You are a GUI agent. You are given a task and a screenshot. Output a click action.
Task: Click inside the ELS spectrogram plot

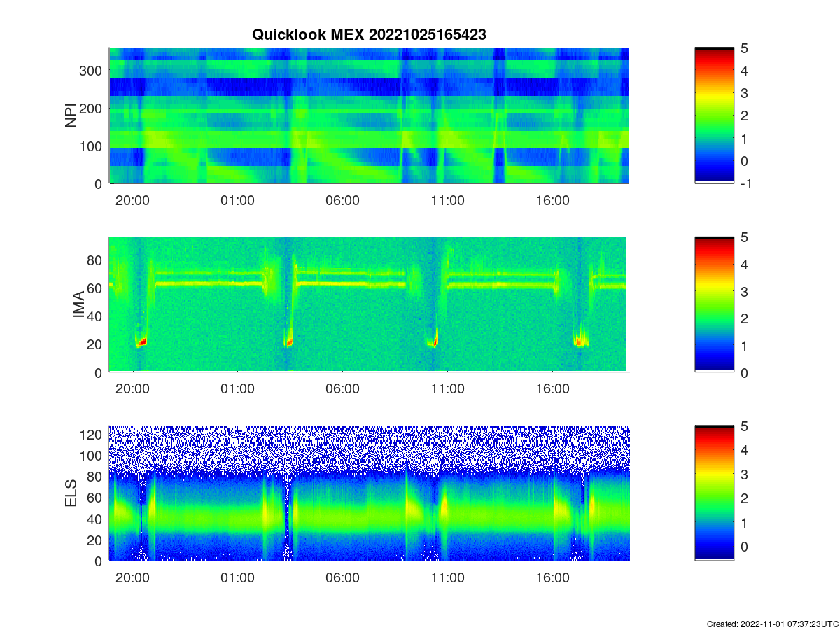click(369, 493)
